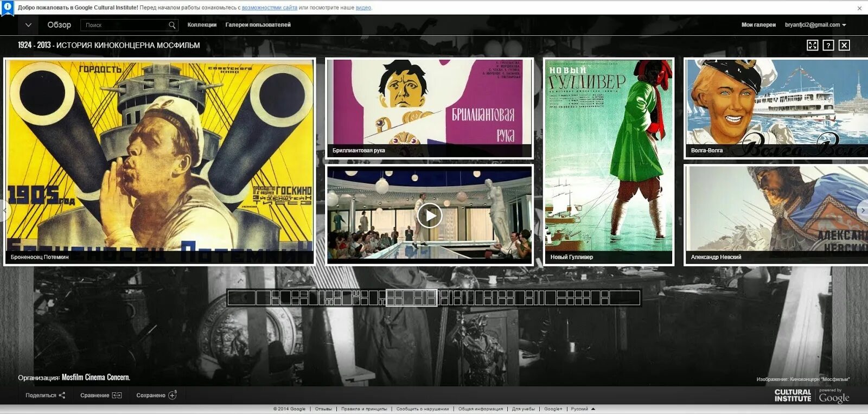Viewport: 868px width, 414px height.
Task: Click highlighted section in the thumbnail navigator strip
Action: [411, 298]
